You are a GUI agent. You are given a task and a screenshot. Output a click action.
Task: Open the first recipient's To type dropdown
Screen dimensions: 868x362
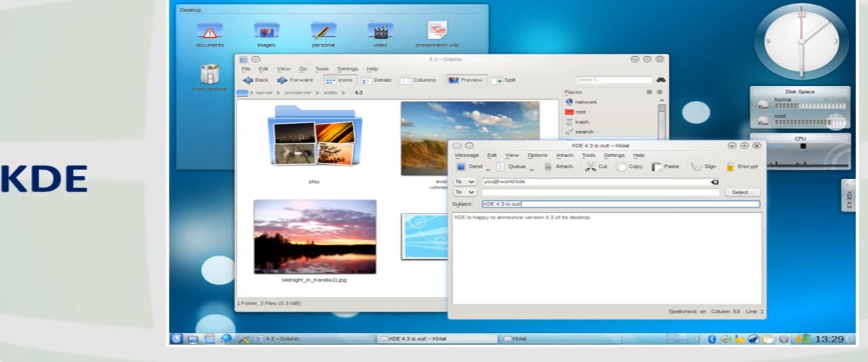point(464,182)
